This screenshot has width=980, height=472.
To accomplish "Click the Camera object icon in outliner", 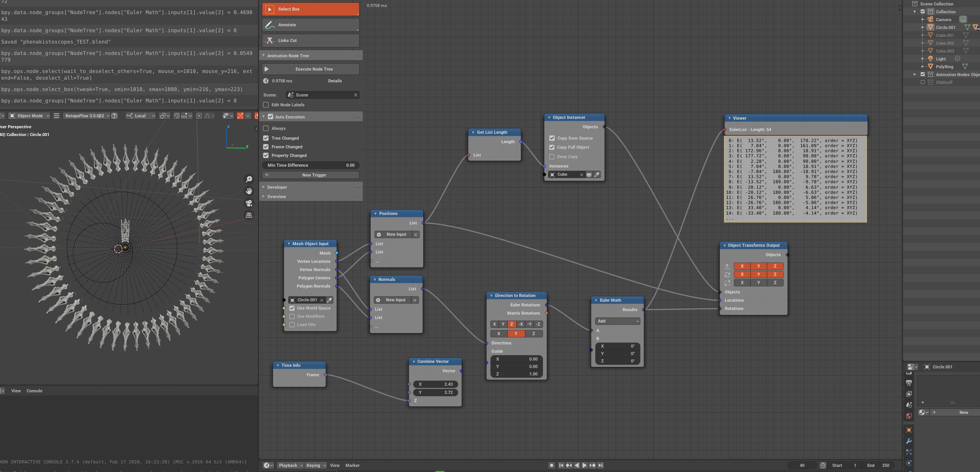I will (931, 19).
